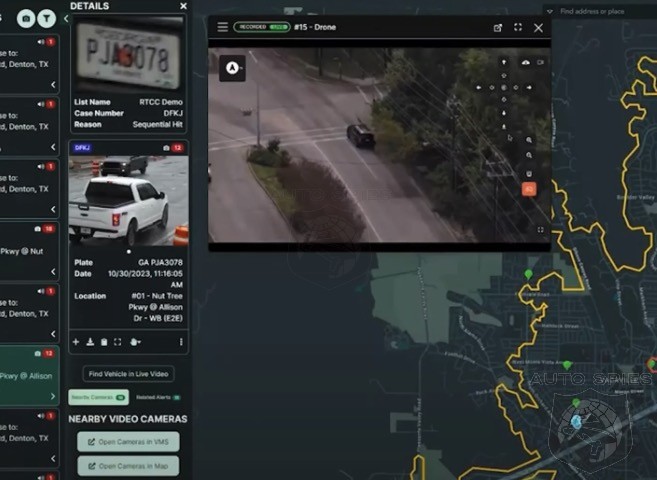This screenshot has width=657, height=480.
Task: Click the center dot of drone pan controls
Action: click(x=504, y=88)
